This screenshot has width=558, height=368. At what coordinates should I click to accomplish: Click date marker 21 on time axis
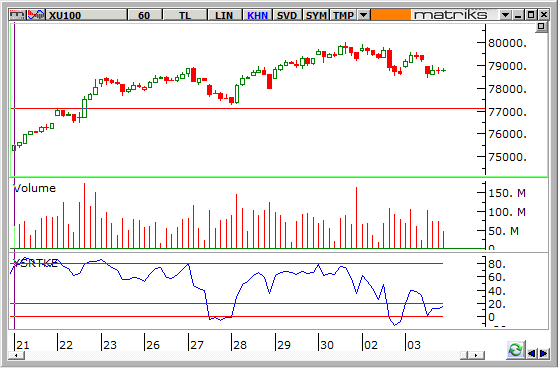(23, 345)
